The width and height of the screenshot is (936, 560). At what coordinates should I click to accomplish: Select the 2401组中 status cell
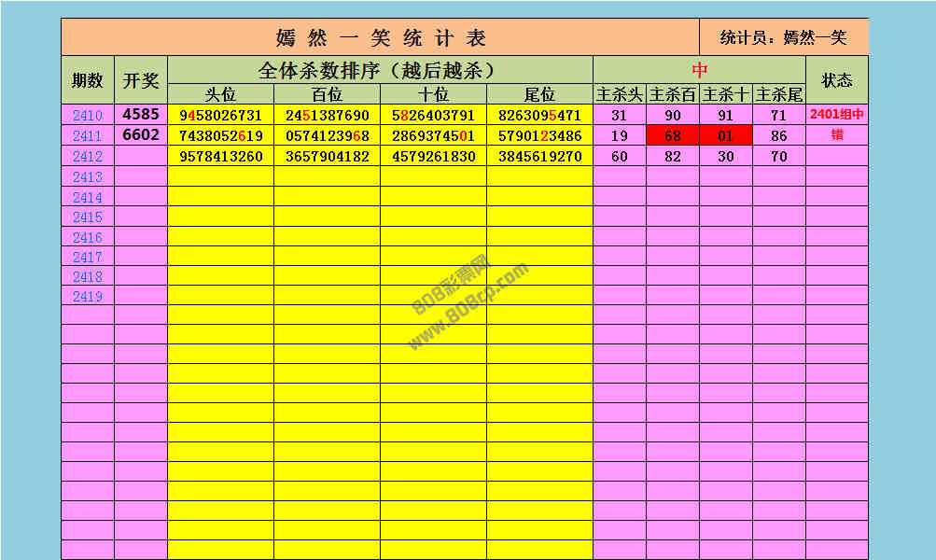pos(836,116)
